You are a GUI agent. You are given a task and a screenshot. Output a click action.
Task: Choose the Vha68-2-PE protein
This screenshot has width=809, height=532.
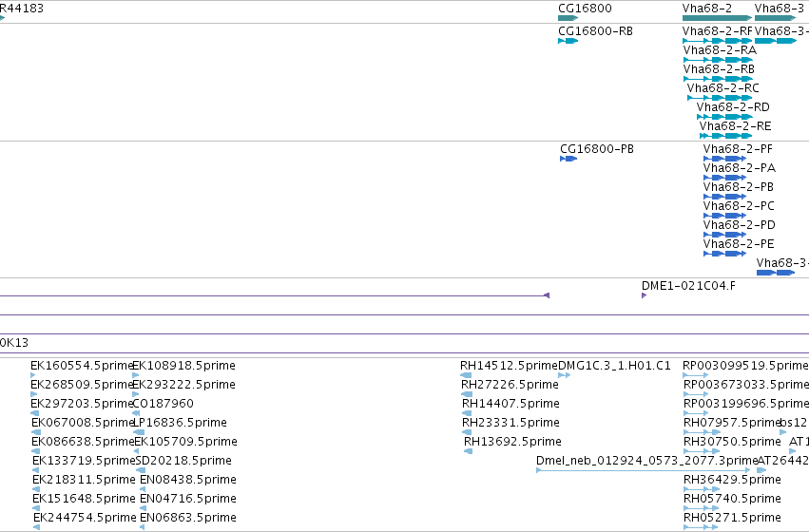(x=739, y=244)
